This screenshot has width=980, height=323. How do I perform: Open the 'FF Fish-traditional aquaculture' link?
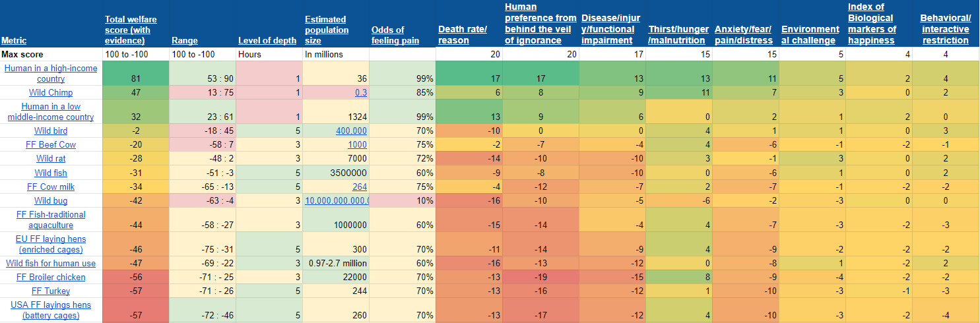[x=51, y=220]
